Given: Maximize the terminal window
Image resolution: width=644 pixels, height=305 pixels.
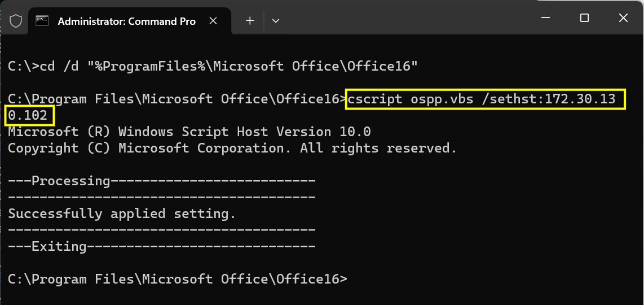Looking at the screenshot, I should click(x=584, y=18).
